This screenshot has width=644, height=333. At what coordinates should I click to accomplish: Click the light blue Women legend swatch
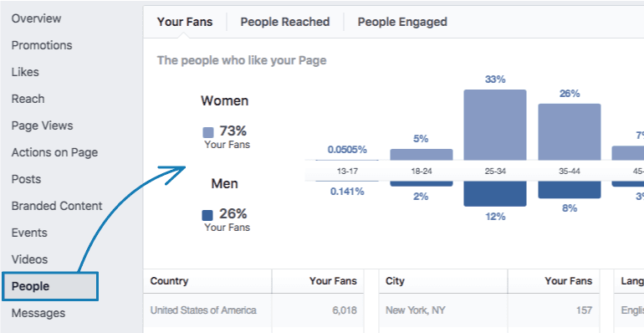208,132
